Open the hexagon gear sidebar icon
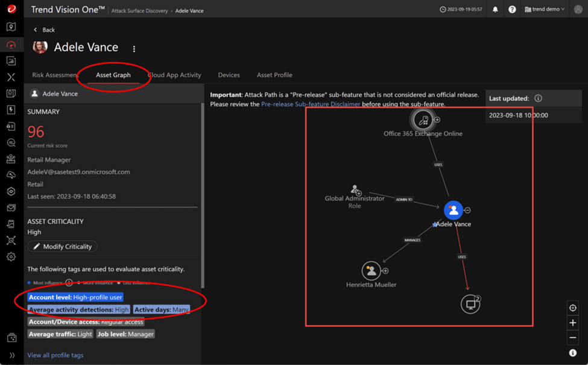Screen dimensions: 588x365 pos(11,191)
